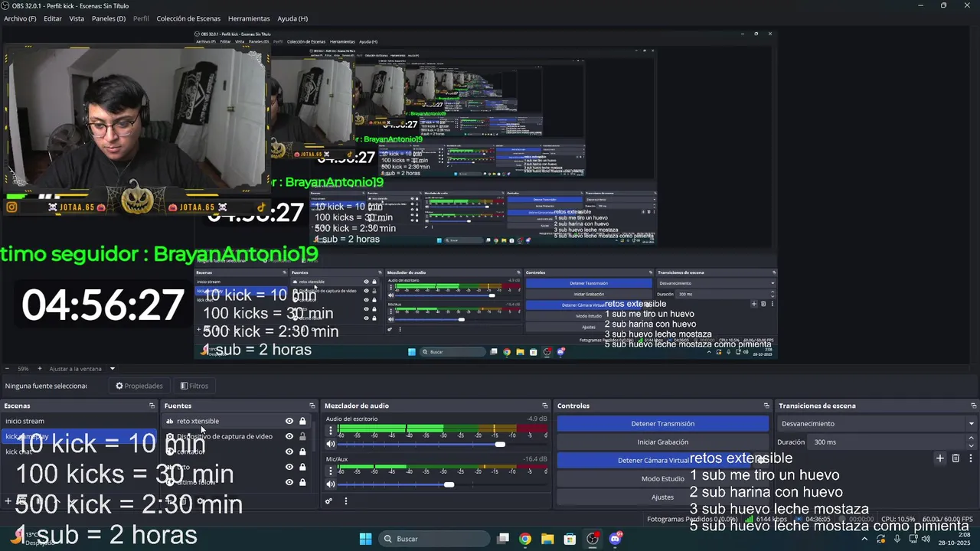
Task: Click 'Detener Transmisión' button
Action: 663,423
